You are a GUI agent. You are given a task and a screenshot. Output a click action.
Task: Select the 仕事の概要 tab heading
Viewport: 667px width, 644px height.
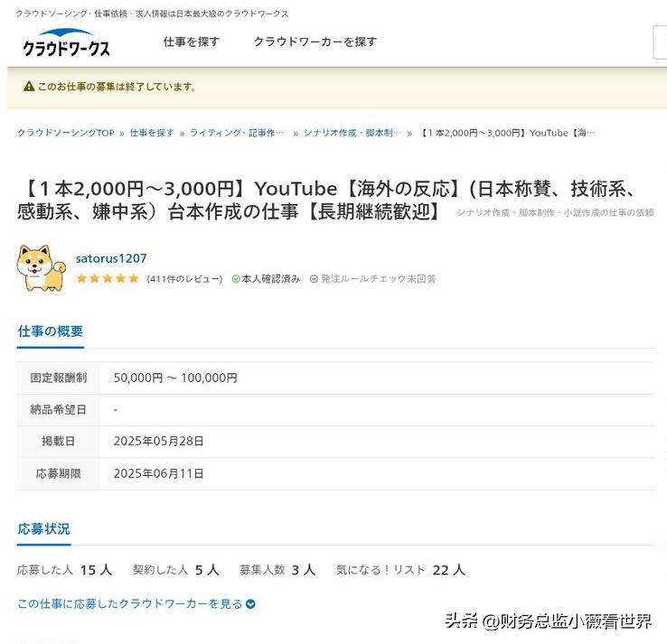tap(51, 331)
